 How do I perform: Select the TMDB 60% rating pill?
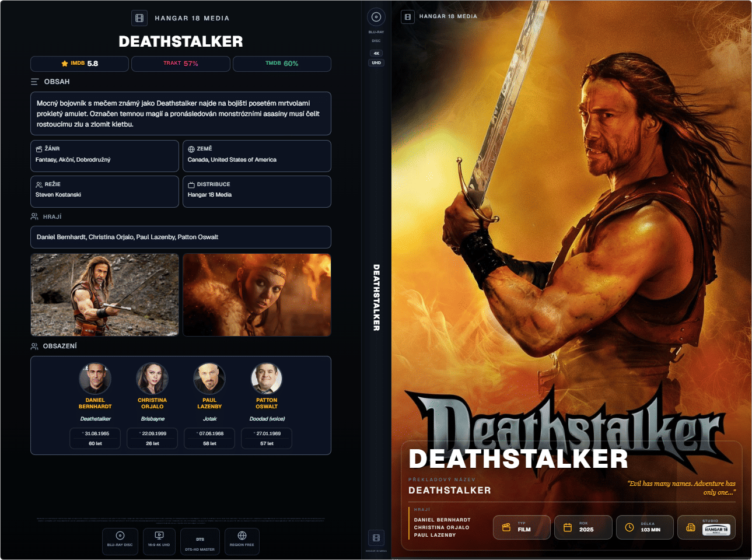282,64
